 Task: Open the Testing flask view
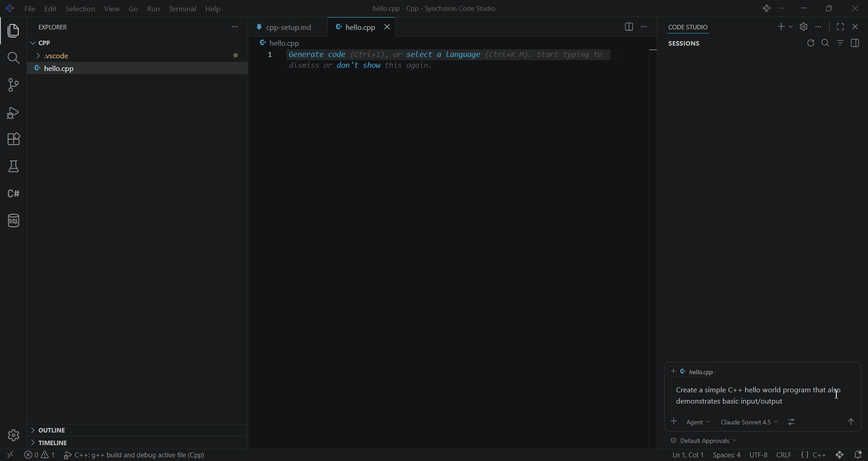pos(14,166)
